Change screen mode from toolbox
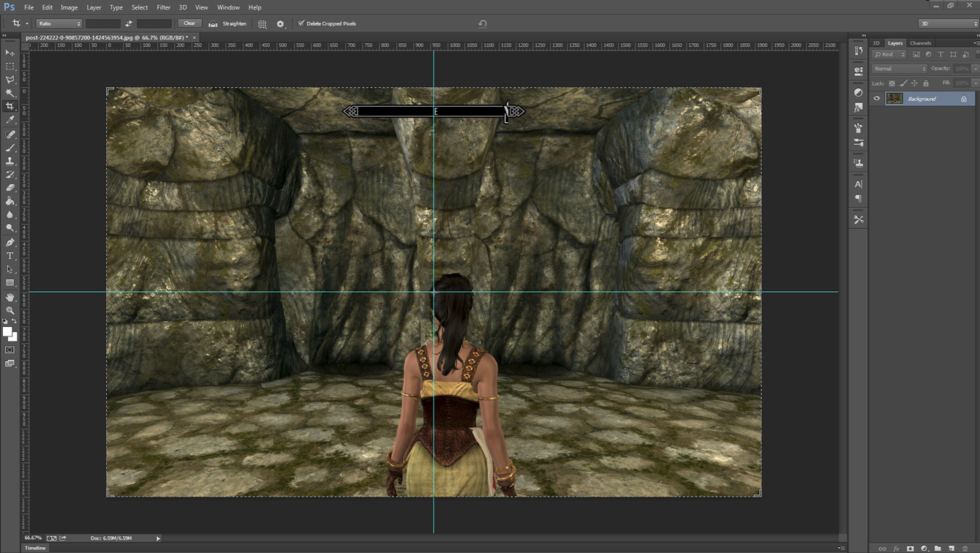The image size is (980, 553). [10, 363]
